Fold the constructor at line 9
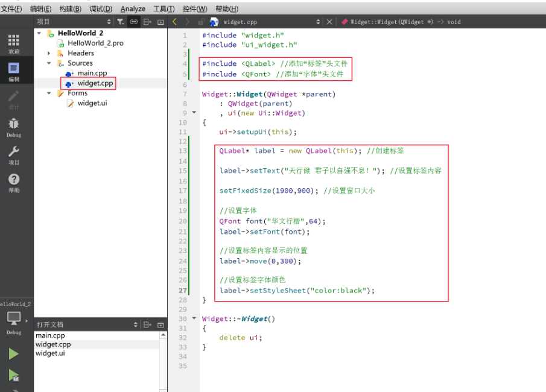546x392 pixels. 194,112
